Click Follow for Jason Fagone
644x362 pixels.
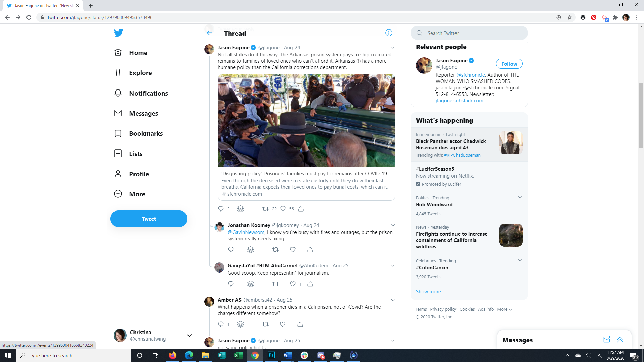(x=509, y=64)
